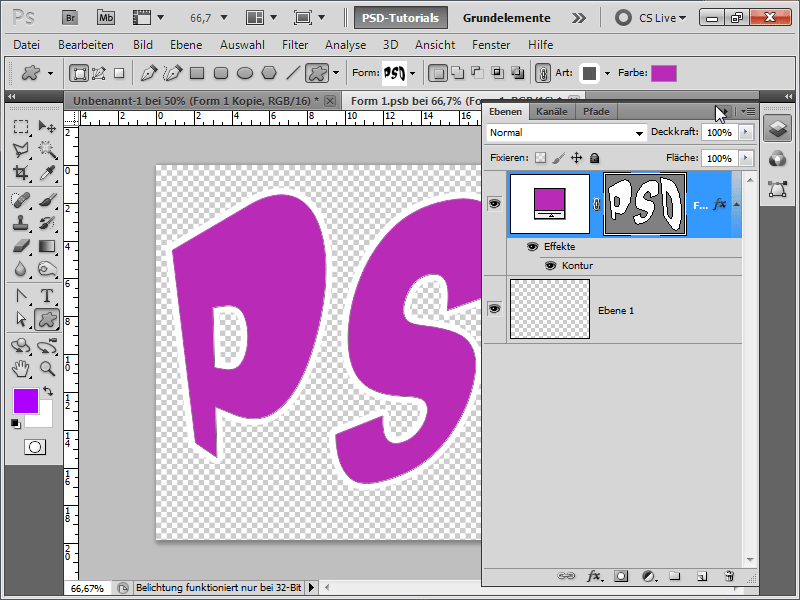Open layer style fx menu at panel bottom
Image resolution: width=800 pixels, height=600 pixels.
click(x=594, y=576)
